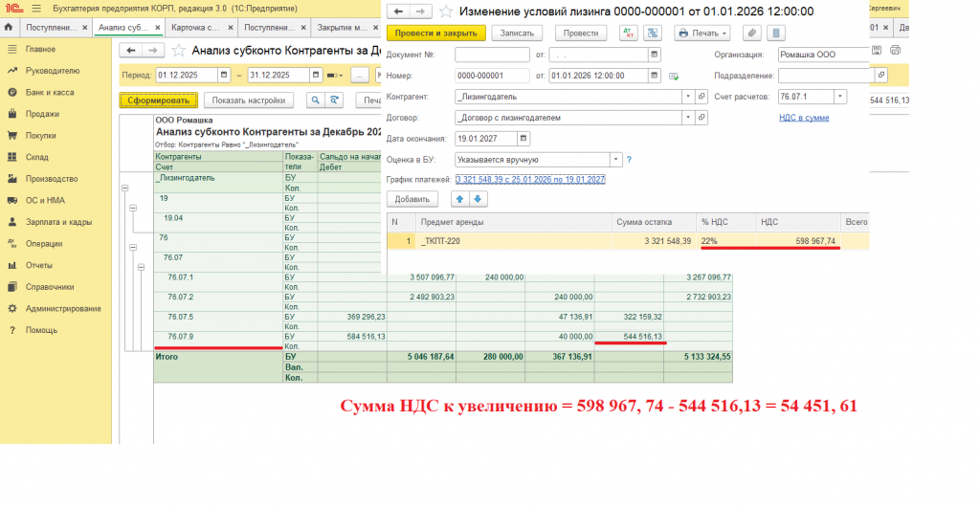Open the linked documents structure icon
The image size is (980, 509).
click(653, 33)
